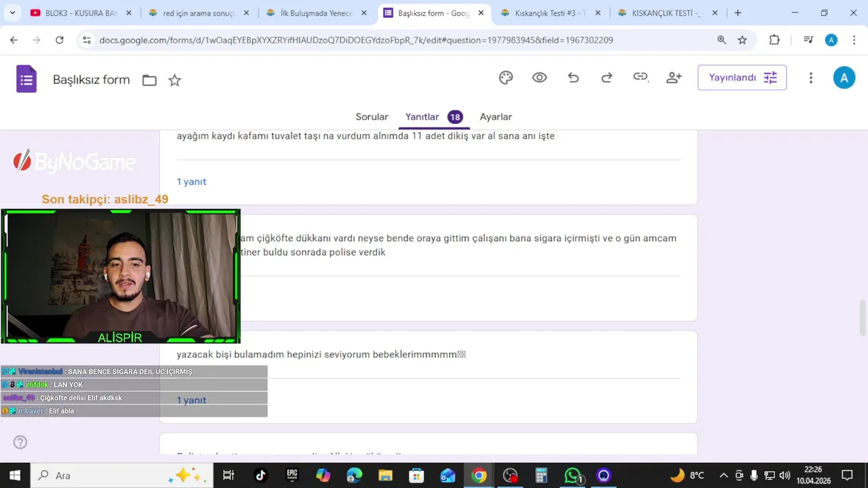Open the volume speaker tray icon
This screenshot has width=868, height=488.
(785, 475)
